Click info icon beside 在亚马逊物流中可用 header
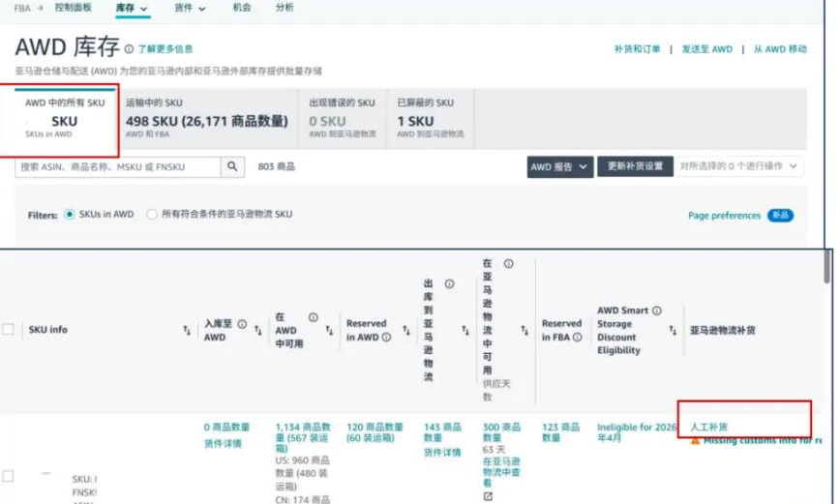This screenshot has height=504, width=840. (x=508, y=263)
